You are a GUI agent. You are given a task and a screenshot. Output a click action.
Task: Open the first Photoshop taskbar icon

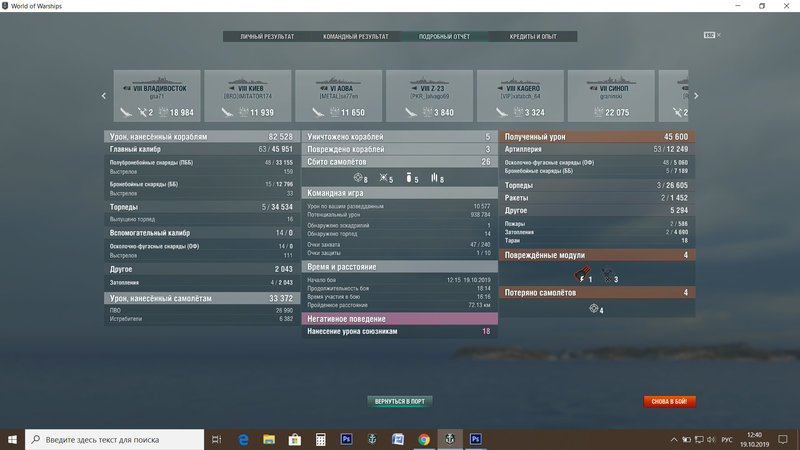(x=346, y=439)
